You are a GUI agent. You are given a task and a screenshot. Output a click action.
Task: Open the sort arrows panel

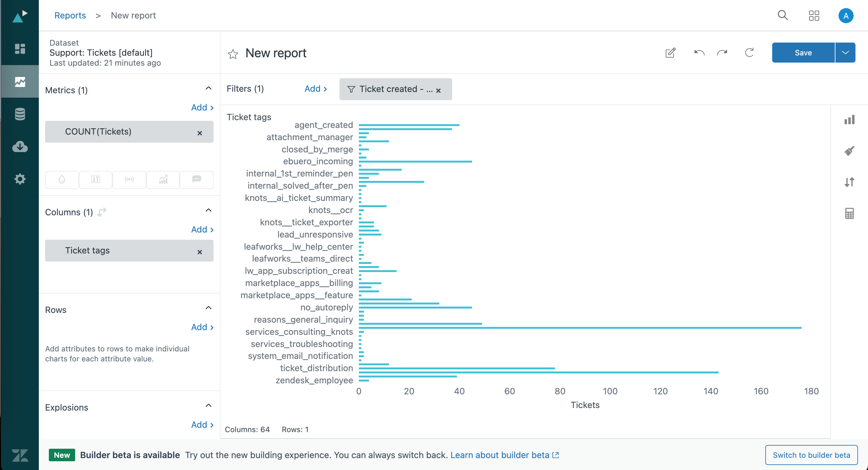[849, 182]
